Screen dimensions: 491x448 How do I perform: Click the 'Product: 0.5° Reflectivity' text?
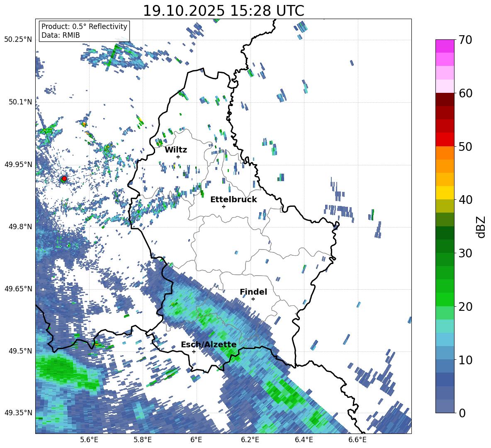tap(84, 27)
